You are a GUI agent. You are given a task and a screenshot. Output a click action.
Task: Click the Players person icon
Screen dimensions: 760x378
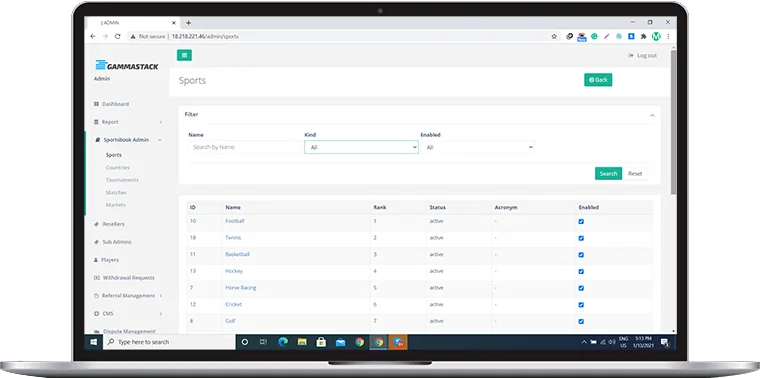95,260
